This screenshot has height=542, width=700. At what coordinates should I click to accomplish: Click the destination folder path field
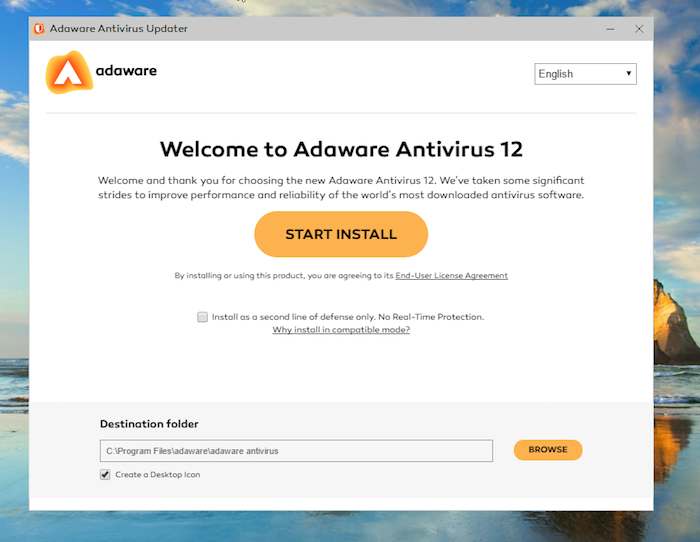[x=296, y=451]
